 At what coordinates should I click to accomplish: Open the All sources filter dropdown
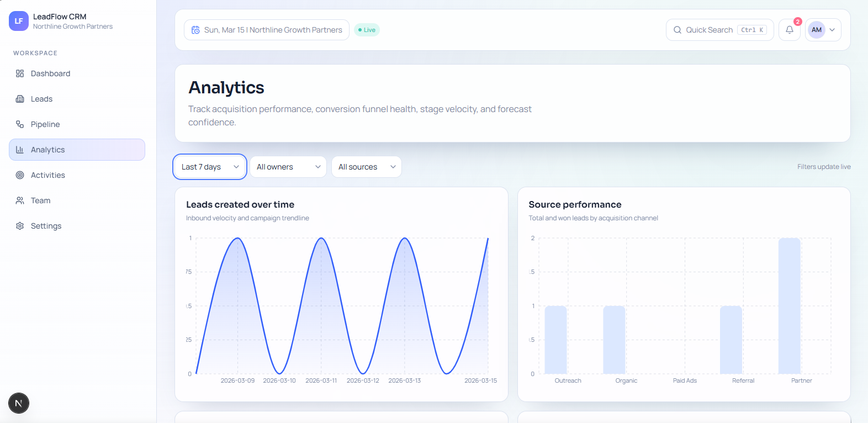pos(367,167)
